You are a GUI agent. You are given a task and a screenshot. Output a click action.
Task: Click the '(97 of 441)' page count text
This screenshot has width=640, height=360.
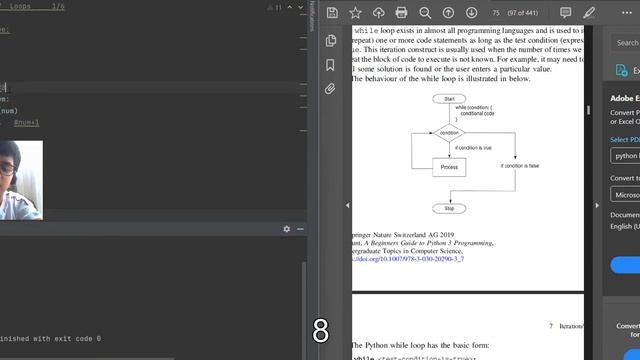tap(522, 13)
